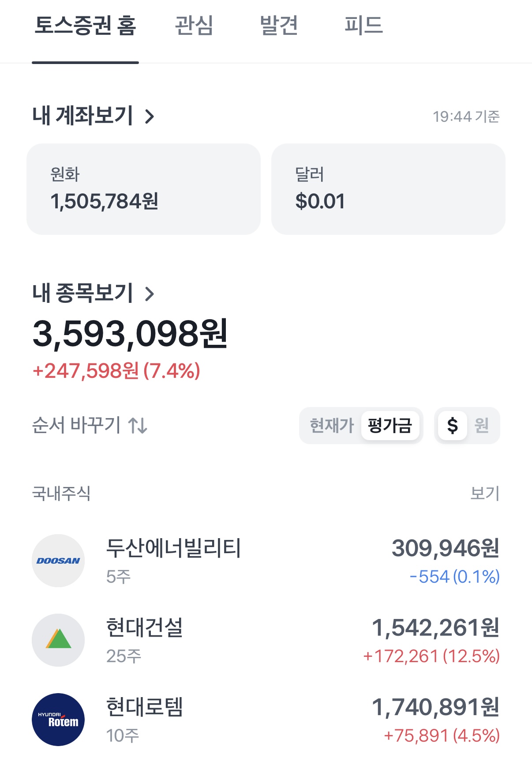532x777 pixels.
Task: Tap the 순서 바꾸기 text button
Action: pyautogui.click(x=76, y=426)
